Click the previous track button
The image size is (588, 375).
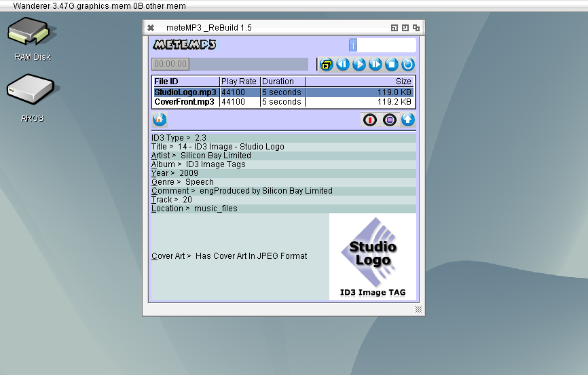[x=343, y=65]
